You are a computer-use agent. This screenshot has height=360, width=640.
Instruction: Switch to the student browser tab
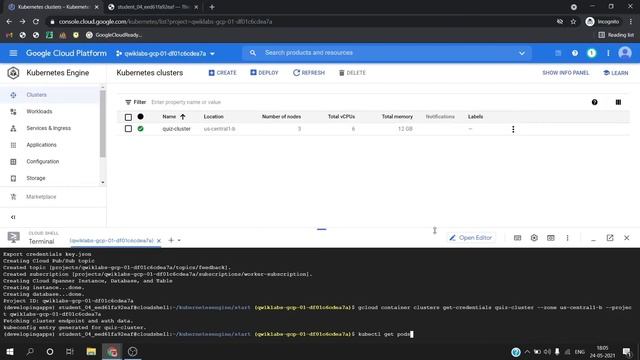coord(153,7)
